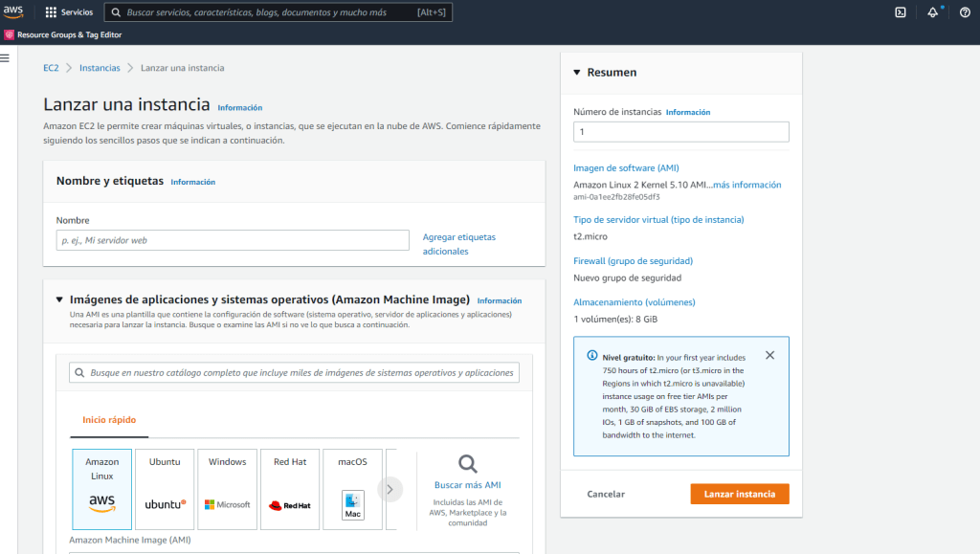Click the '1 volúmen(es): 8 GiB' text
The height and width of the screenshot is (554, 980).
click(x=615, y=320)
